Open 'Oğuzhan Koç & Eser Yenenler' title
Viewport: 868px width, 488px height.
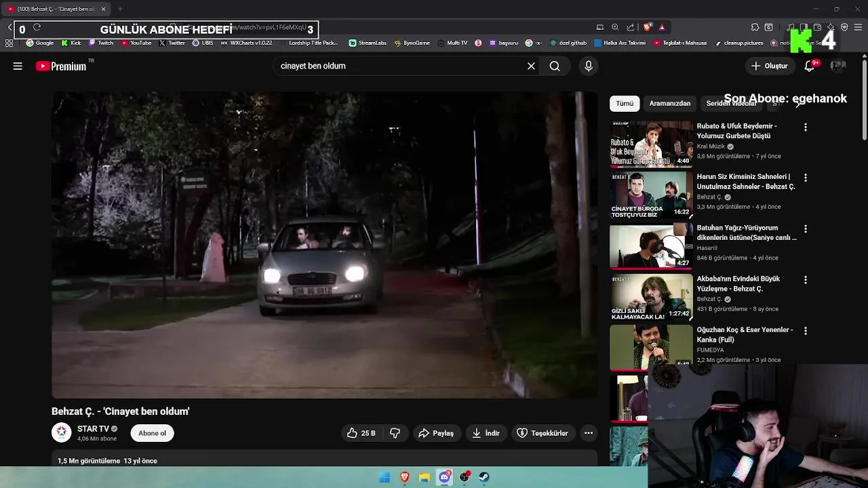pyautogui.click(x=745, y=334)
